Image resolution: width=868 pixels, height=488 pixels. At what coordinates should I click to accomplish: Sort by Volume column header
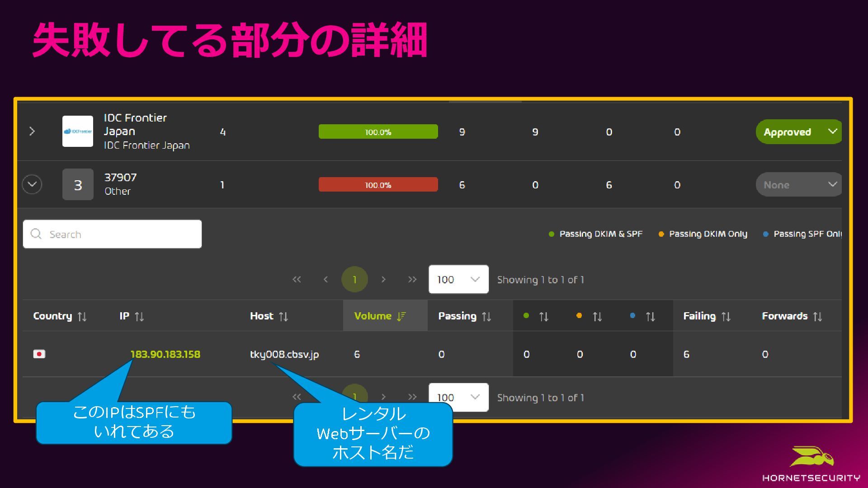(380, 316)
